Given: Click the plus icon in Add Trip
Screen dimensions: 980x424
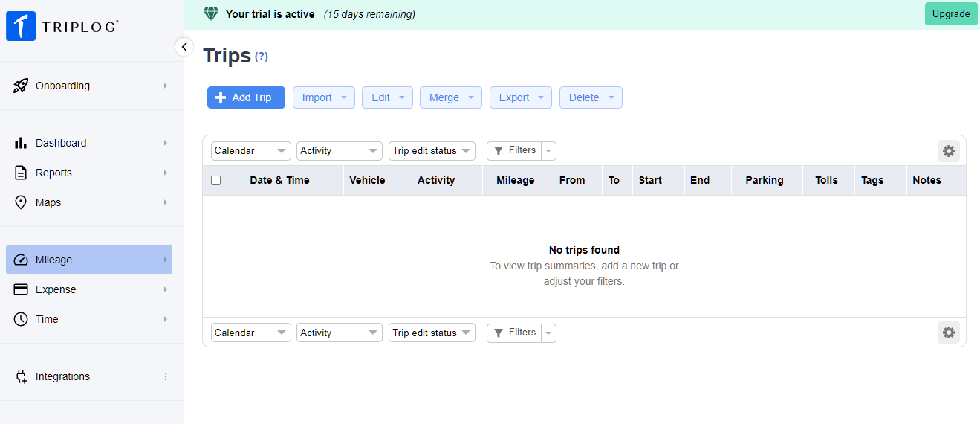Looking at the screenshot, I should (221, 97).
